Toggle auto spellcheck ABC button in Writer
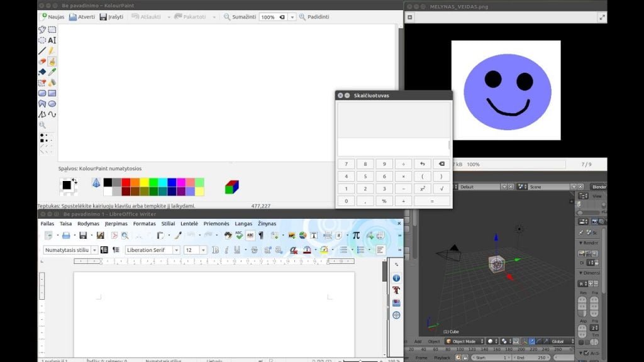The height and width of the screenshot is (362, 644). pyautogui.click(x=250, y=236)
